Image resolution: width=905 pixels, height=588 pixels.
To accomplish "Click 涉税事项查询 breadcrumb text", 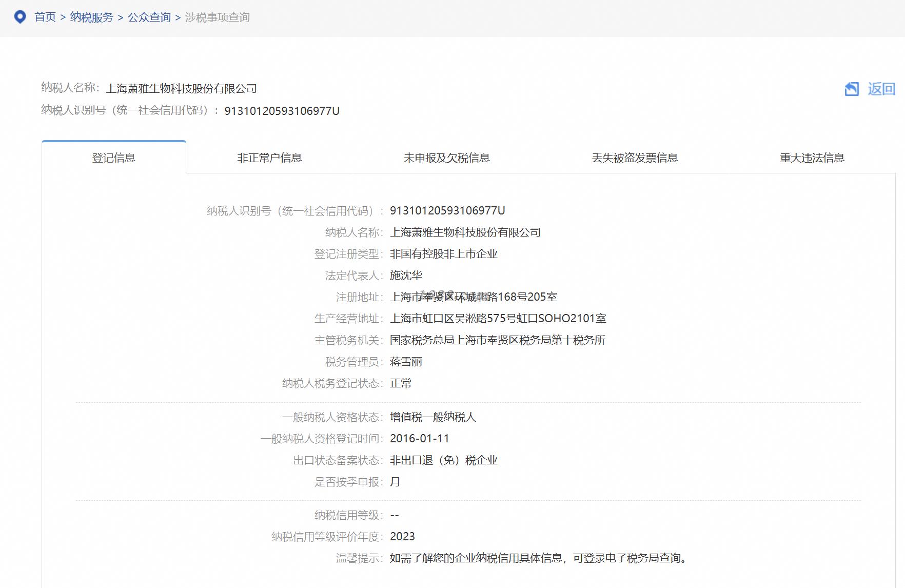I will click(218, 17).
